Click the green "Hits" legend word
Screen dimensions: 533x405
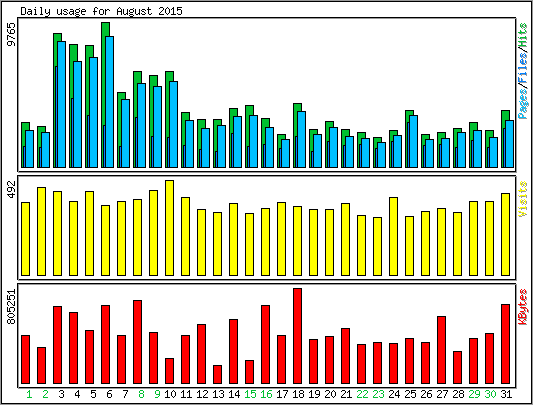pos(523,35)
